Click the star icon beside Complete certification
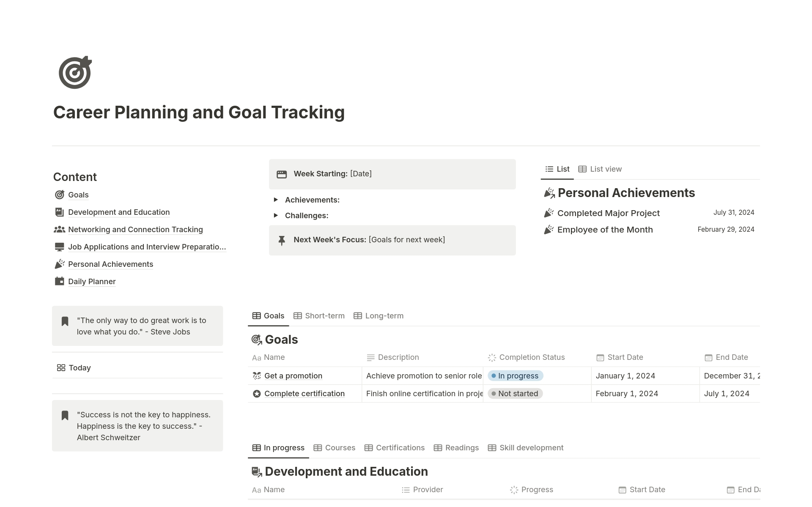Image resolution: width=812 pixels, height=507 pixels. [x=257, y=394]
